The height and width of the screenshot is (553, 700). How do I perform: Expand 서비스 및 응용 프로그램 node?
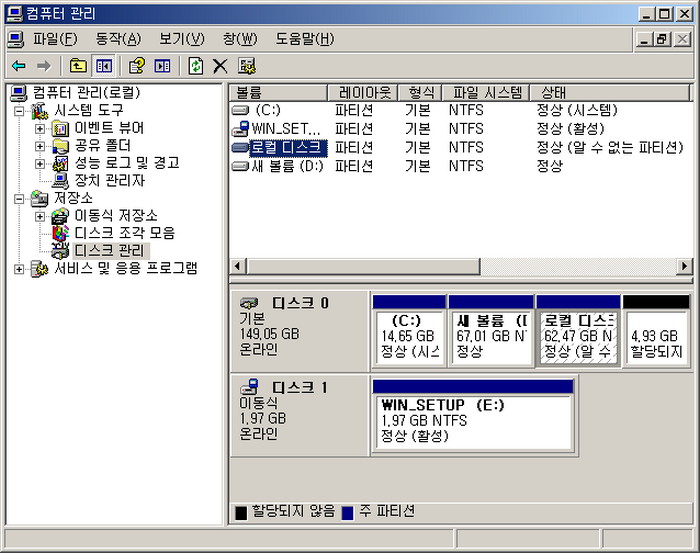click(20, 268)
